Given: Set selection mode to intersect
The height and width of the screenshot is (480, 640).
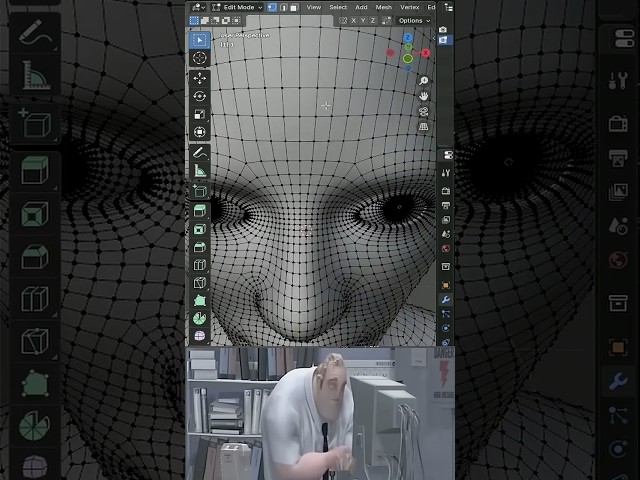Looking at the screenshot, I should [236, 20].
